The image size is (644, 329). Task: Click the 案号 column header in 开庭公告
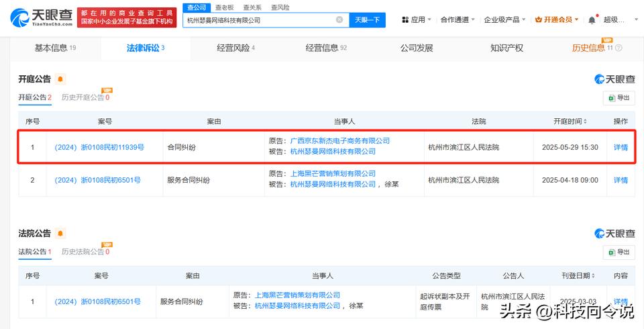click(x=105, y=122)
